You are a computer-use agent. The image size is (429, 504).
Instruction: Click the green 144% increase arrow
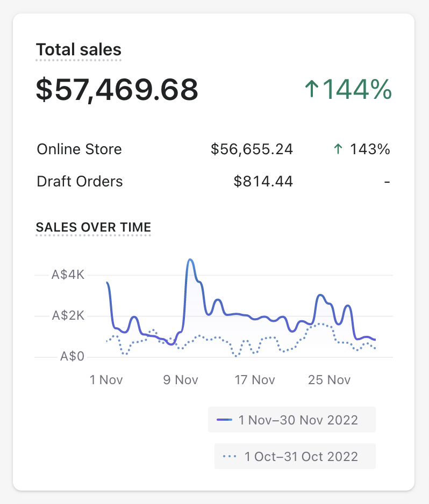coord(311,89)
